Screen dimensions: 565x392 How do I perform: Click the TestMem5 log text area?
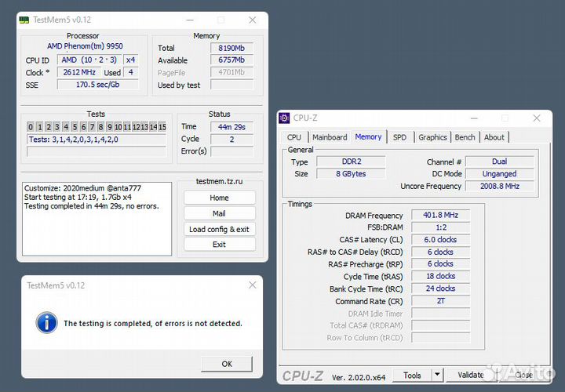point(97,219)
